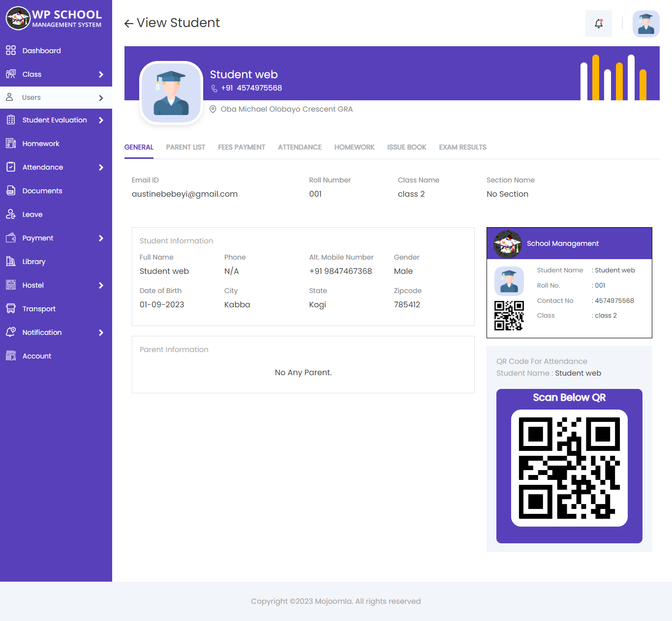The width and height of the screenshot is (672, 621).
Task: Click the student profile picture in banner
Action: pos(171,92)
